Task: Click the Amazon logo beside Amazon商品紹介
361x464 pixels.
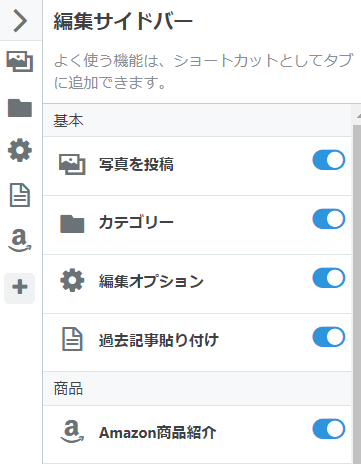Action: (72, 431)
